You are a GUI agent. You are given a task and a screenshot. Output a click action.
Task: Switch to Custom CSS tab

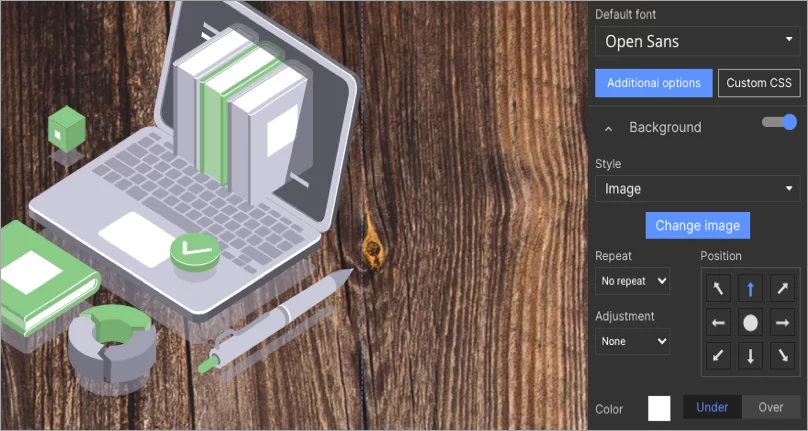(758, 83)
